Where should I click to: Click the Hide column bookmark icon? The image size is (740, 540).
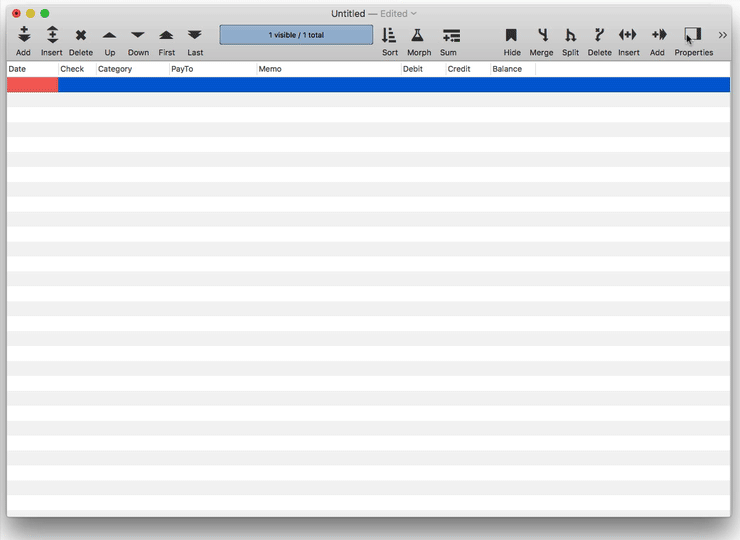pos(511,35)
